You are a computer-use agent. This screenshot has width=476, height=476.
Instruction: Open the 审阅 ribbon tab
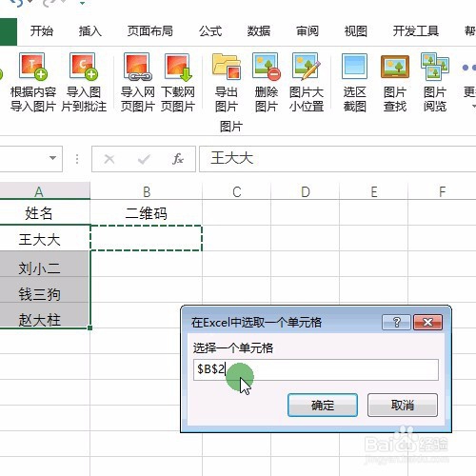(x=307, y=31)
